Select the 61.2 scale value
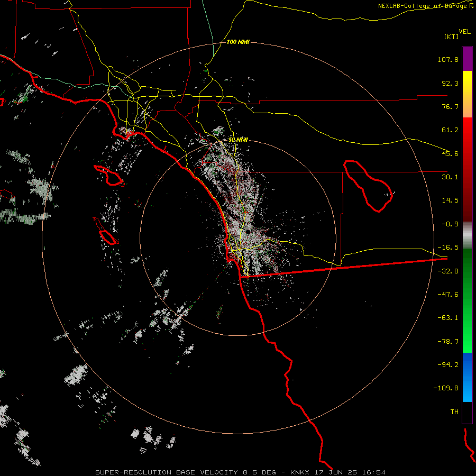The width and height of the screenshot is (476, 476). click(450, 130)
